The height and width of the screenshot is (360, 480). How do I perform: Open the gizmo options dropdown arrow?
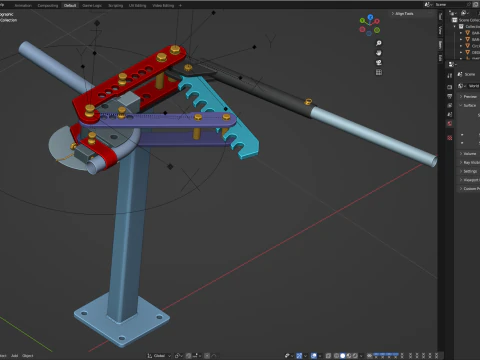point(305,356)
